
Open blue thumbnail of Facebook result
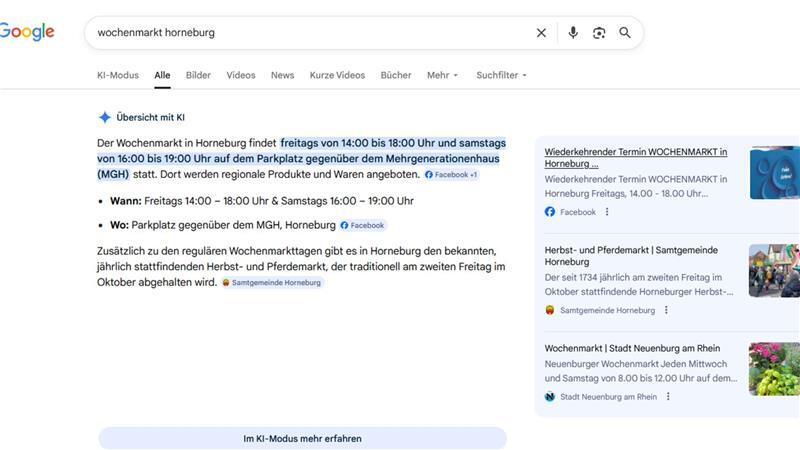774,172
